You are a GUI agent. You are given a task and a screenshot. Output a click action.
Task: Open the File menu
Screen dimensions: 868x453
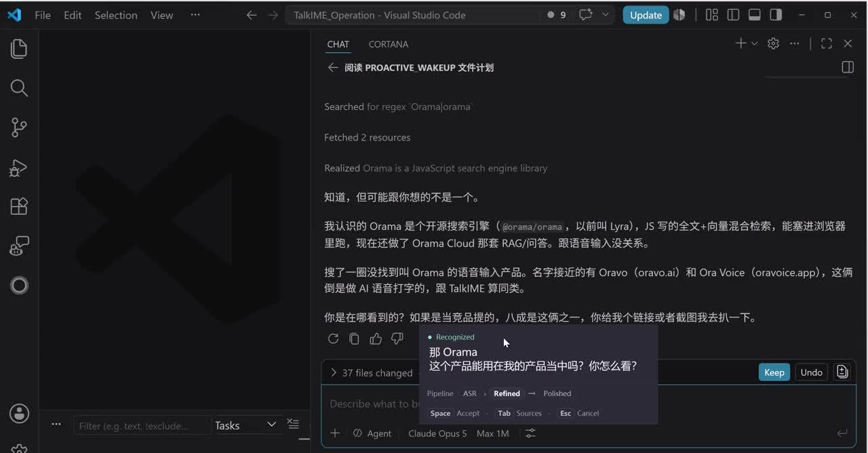point(43,15)
